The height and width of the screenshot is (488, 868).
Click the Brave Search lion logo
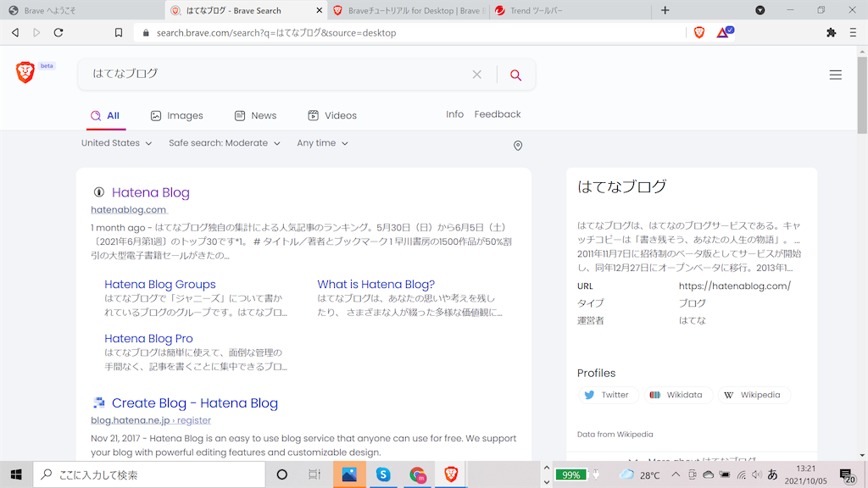(25, 73)
